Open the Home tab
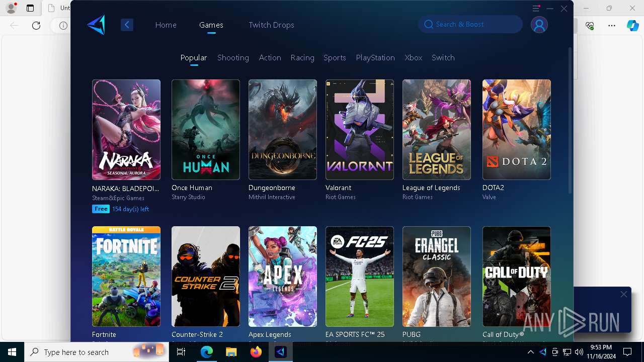Viewport: 644px width, 362px height. (x=166, y=25)
